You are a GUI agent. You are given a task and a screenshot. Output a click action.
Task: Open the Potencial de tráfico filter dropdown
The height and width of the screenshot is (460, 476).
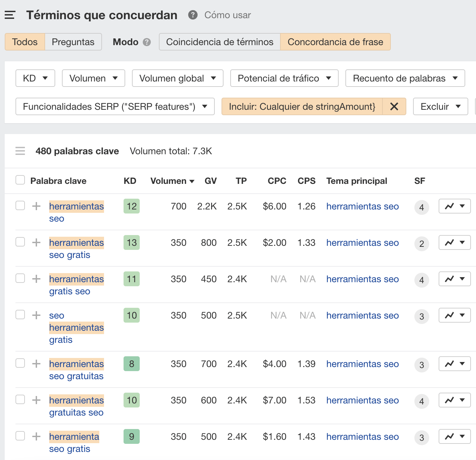(284, 78)
